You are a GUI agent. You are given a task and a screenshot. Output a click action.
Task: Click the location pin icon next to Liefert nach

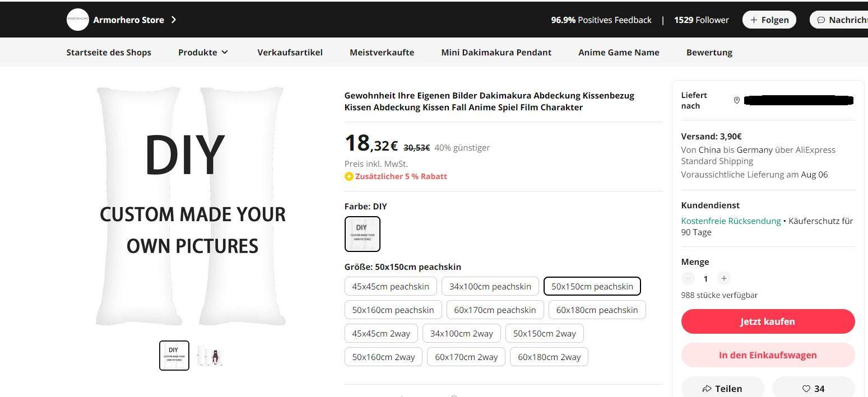737,101
